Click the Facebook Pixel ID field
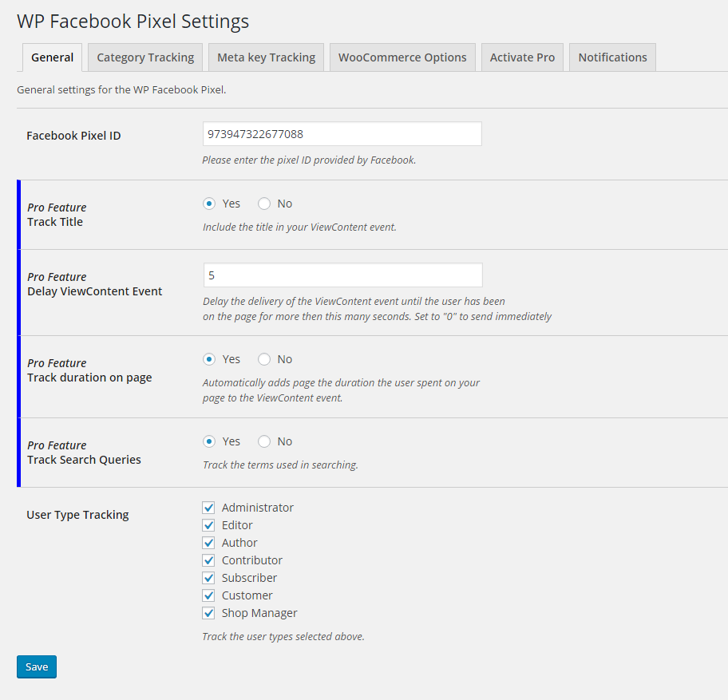Screen dimensions: 728x700 point(342,134)
